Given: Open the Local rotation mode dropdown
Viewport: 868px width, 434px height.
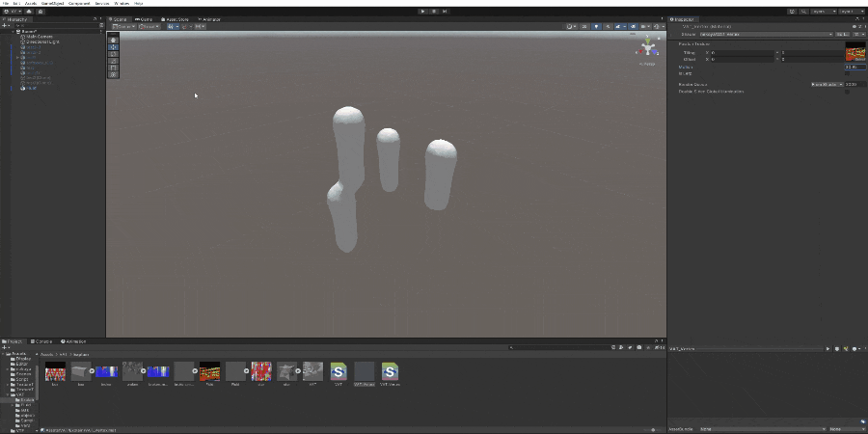Looking at the screenshot, I should (x=149, y=26).
